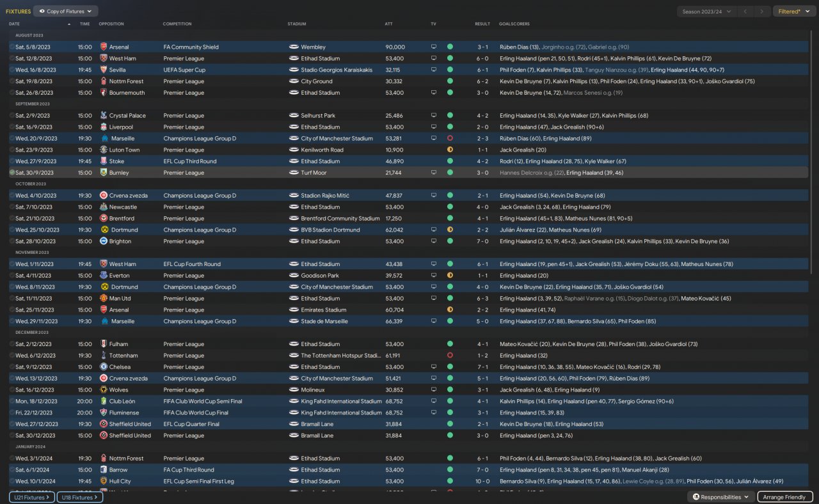Sort by the RESULT column header

click(x=482, y=24)
